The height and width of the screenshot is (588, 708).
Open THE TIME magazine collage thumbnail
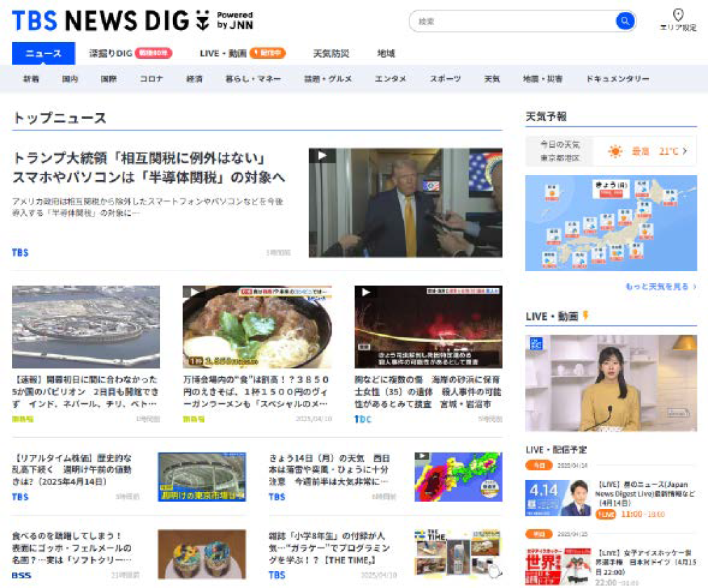(458, 554)
